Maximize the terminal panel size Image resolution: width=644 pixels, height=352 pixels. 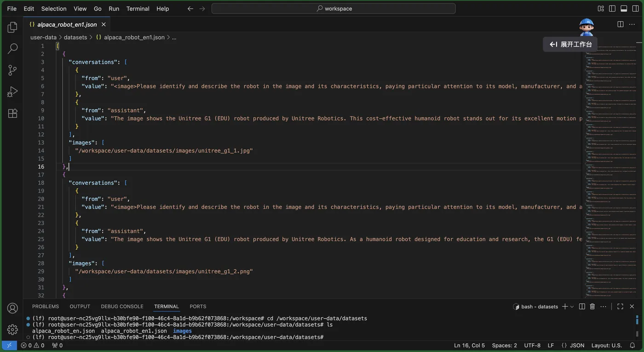pos(620,306)
